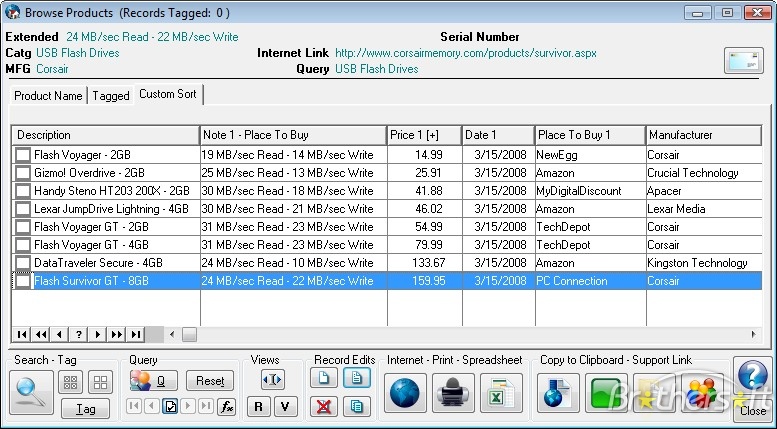Click the Excel spreadsheet export icon

point(501,393)
